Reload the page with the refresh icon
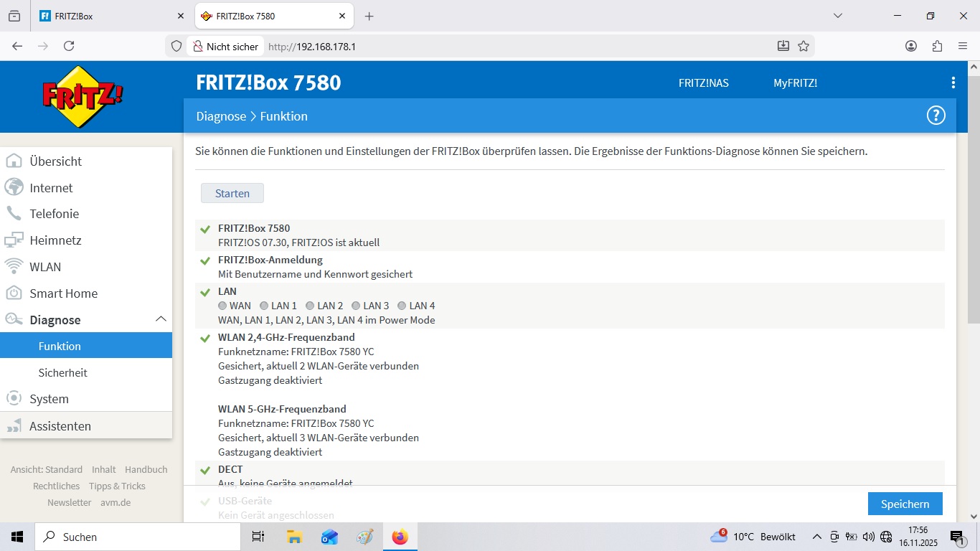The width and height of the screenshot is (980, 551). 69,46
